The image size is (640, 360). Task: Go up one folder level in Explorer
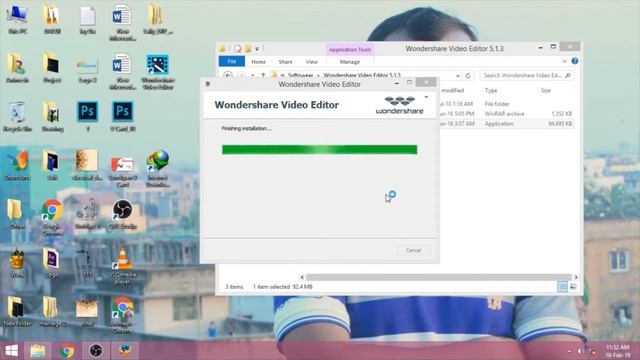263,76
